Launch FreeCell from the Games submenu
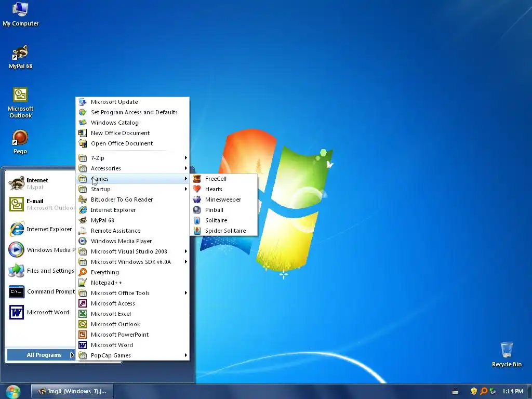The height and width of the screenshot is (399, 532). (x=224, y=179)
